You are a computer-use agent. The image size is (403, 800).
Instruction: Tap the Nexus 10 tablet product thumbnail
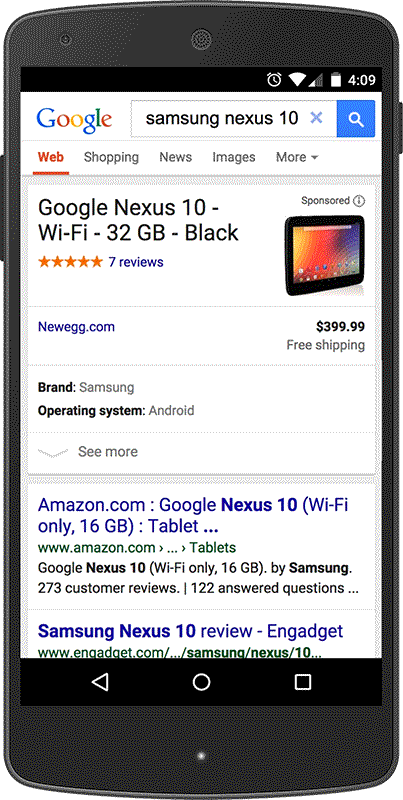point(324,256)
